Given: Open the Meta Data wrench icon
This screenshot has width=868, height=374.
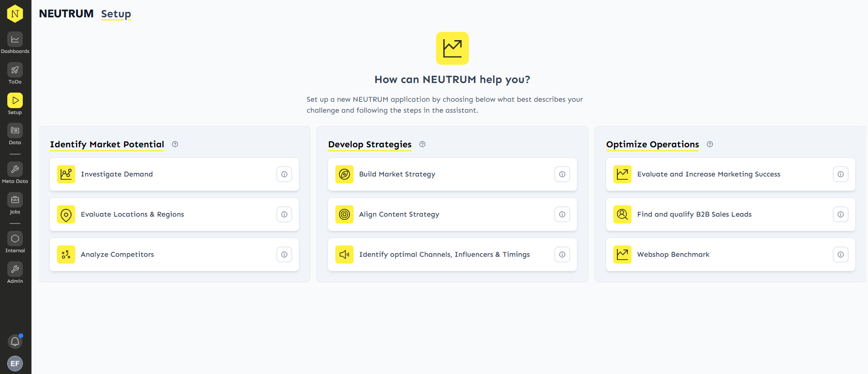Looking at the screenshot, I should (15, 169).
